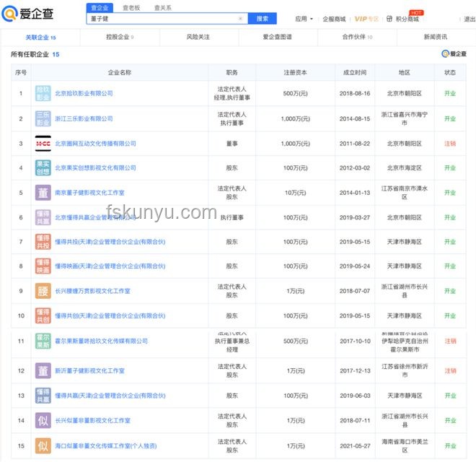Image resolution: width=476 pixels, height=462 pixels.
Task: Select the 查关系 search tab
Action: (163, 8)
